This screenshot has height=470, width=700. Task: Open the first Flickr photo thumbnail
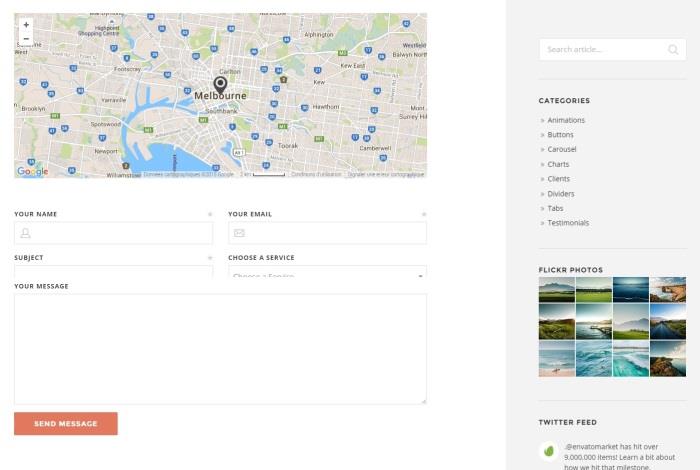[x=557, y=290]
